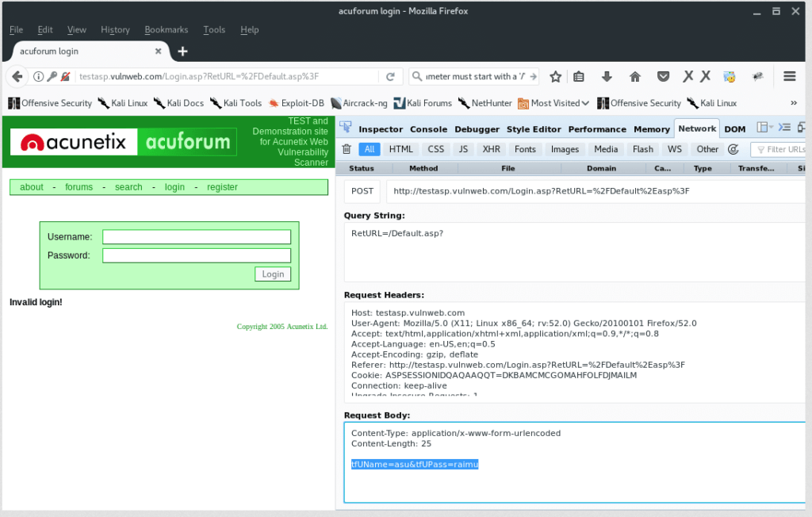The image size is (812, 517).
Task: Open the Firefox hamburger menu
Action: click(790, 77)
